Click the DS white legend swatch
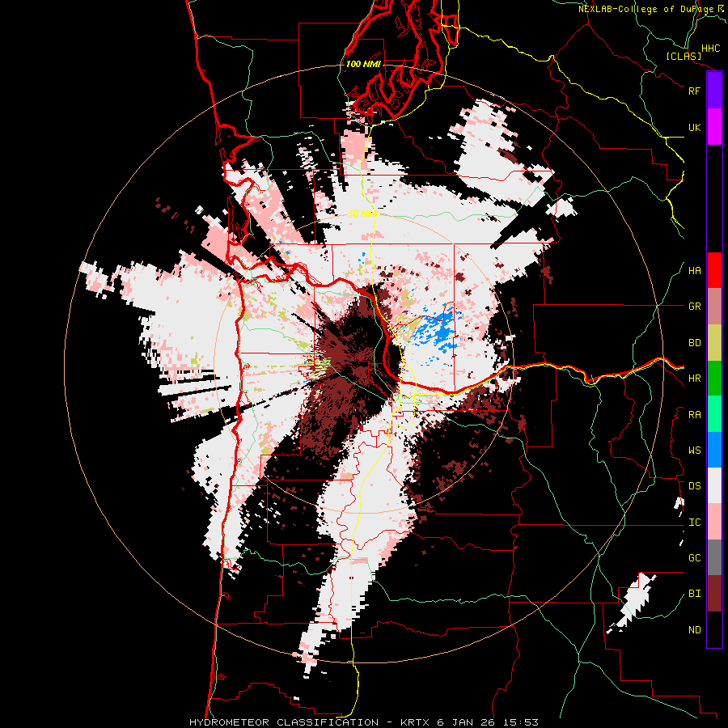 coord(714,485)
